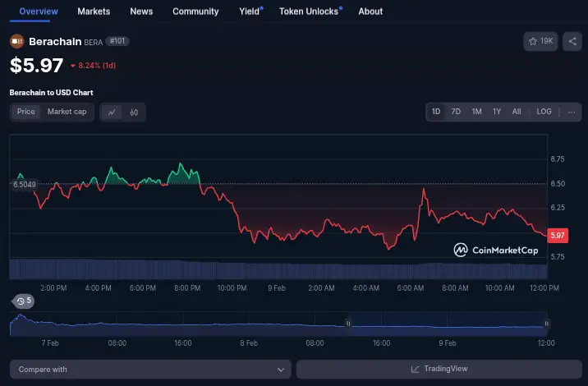The image size is (588, 386).
Task: Open the Overview tab
Action: pyautogui.click(x=39, y=11)
